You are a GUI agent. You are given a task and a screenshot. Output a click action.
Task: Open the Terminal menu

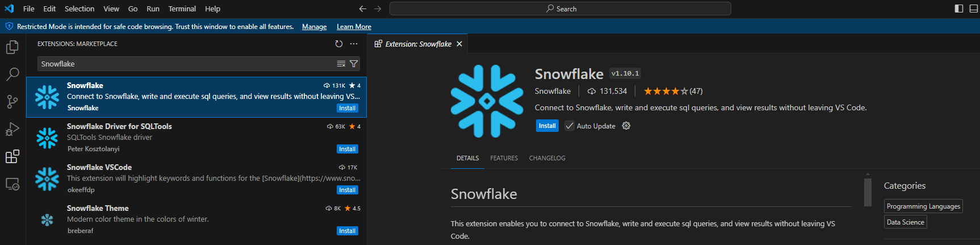coord(182,9)
